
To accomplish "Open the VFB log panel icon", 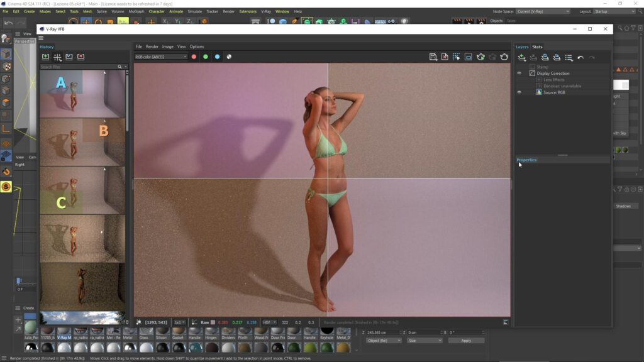I will 506,322.
